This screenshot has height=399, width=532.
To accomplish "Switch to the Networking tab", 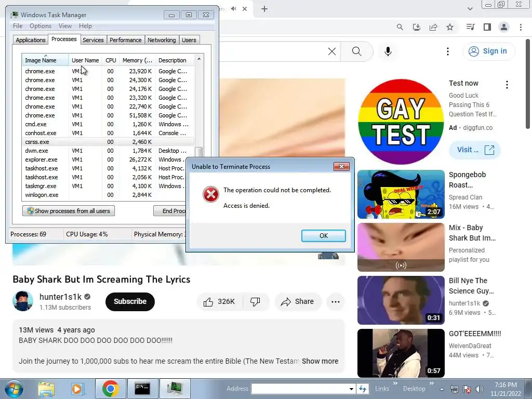I will pyautogui.click(x=162, y=40).
